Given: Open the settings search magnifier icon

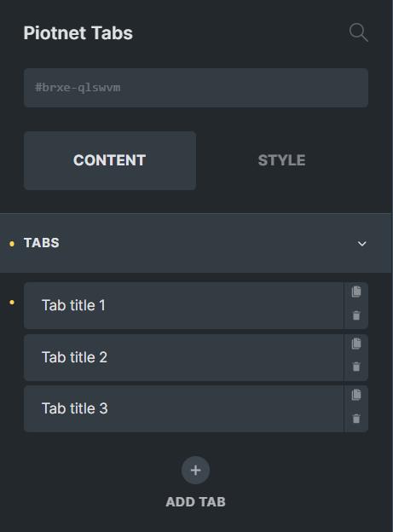Looking at the screenshot, I should [x=358, y=32].
